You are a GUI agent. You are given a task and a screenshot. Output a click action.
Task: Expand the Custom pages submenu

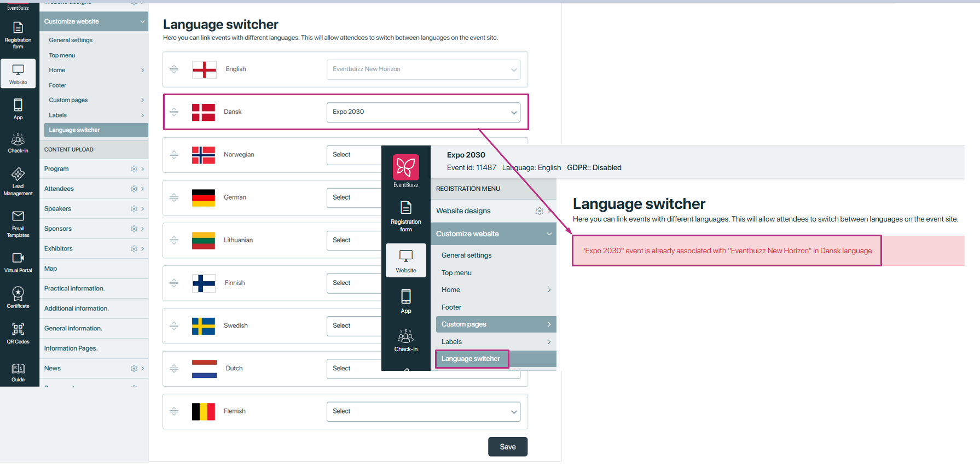click(x=142, y=100)
